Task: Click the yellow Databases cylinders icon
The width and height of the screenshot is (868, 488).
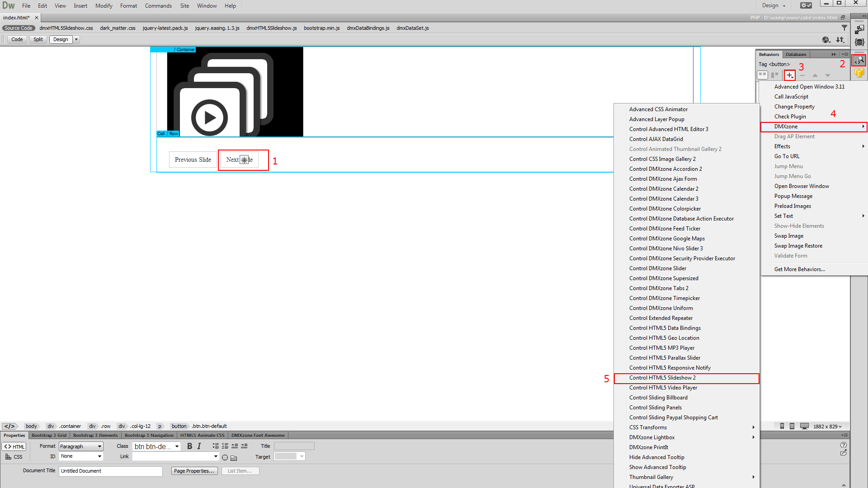Action: [x=859, y=73]
